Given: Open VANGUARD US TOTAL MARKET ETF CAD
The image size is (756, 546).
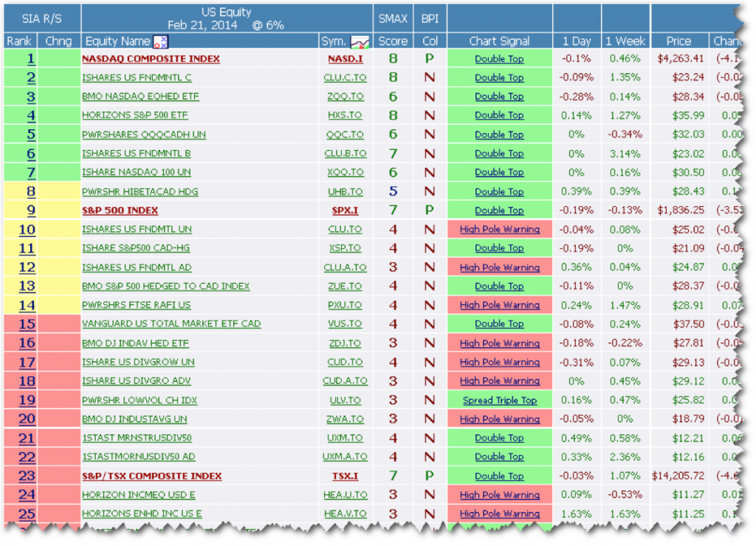Looking at the screenshot, I should (x=171, y=324).
